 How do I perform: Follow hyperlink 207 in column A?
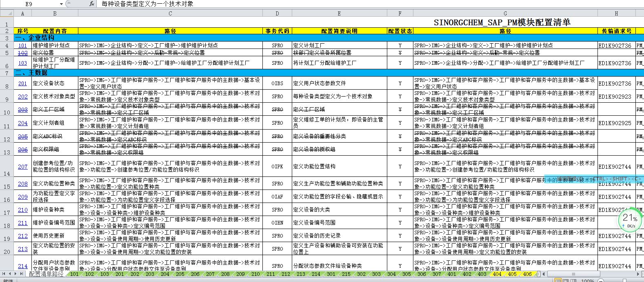tap(22, 167)
